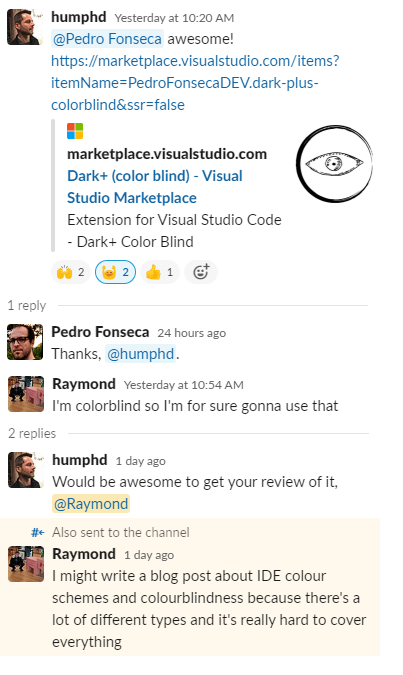This screenshot has width=403, height=675.
Task: Click the Microsoft logo in link preview
Action: pyautogui.click(x=75, y=131)
